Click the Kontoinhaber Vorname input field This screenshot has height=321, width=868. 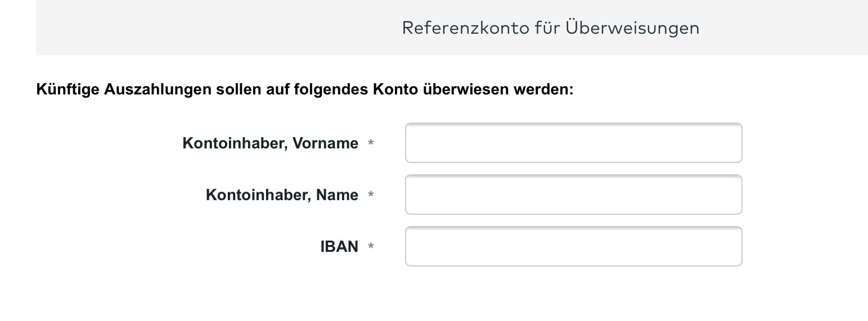tap(573, 143)
